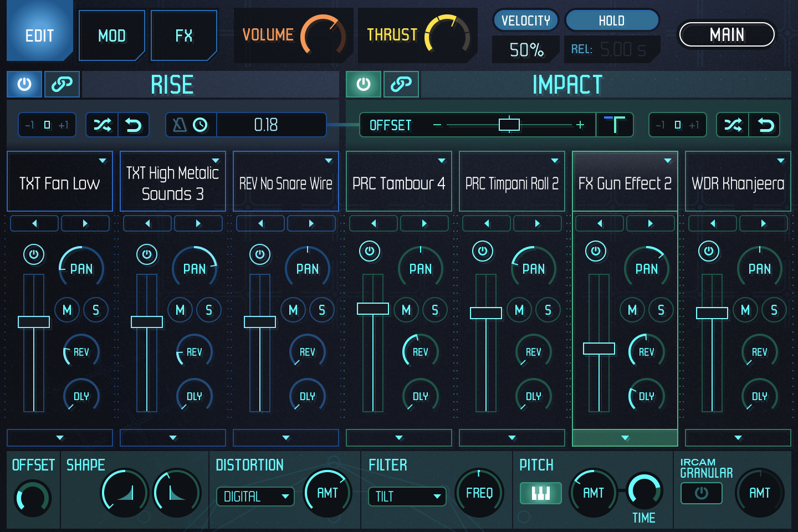
Task: Click the chain link icon beside IMPACT
Action: point(401,84)
